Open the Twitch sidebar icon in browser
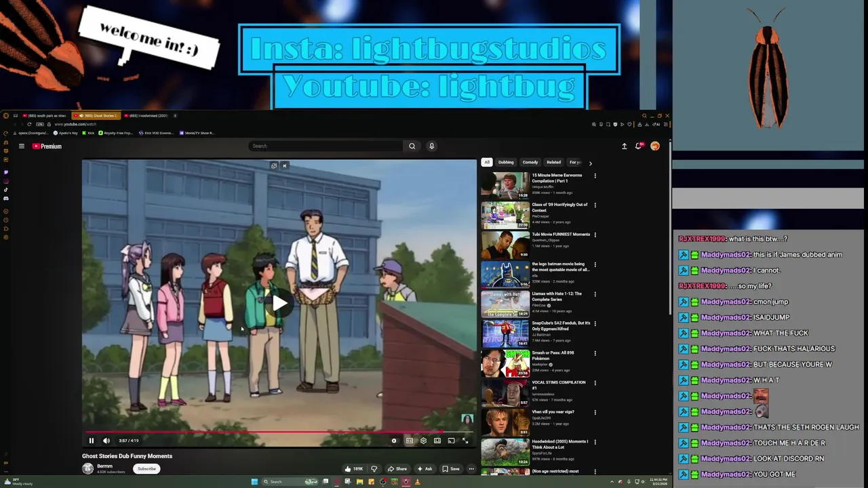The width and height of the screenshot is (868, 488). 6,172
